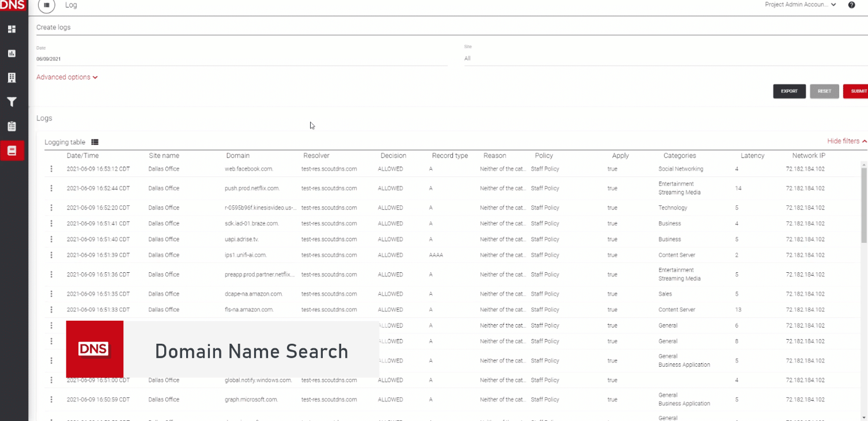Sort by Network IP column header
Screen dimensions: 868x421
point(809,156)
